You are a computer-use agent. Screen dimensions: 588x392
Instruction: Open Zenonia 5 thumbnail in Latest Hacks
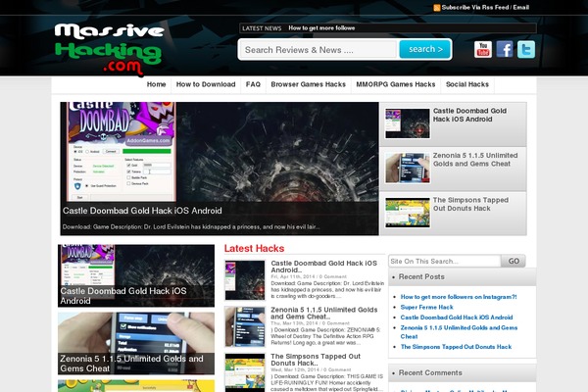(245, 326)
